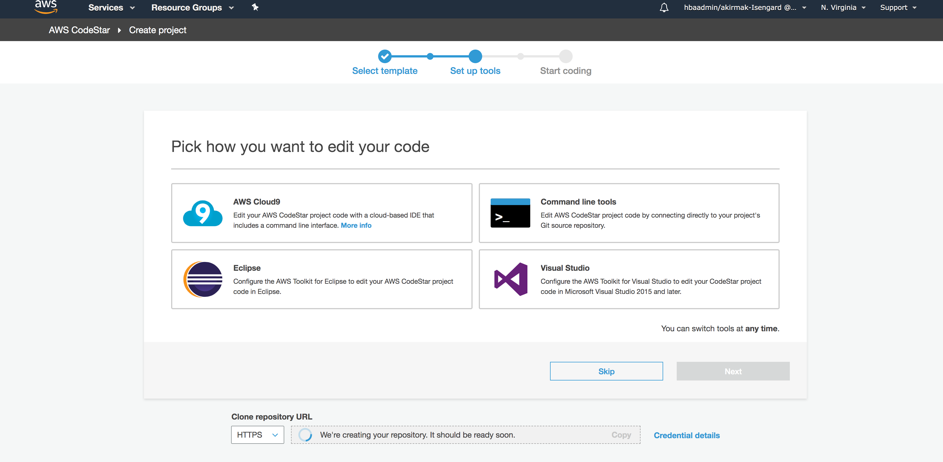
Task: Open the HTTPS protocol dropdown
Action: 257,435
